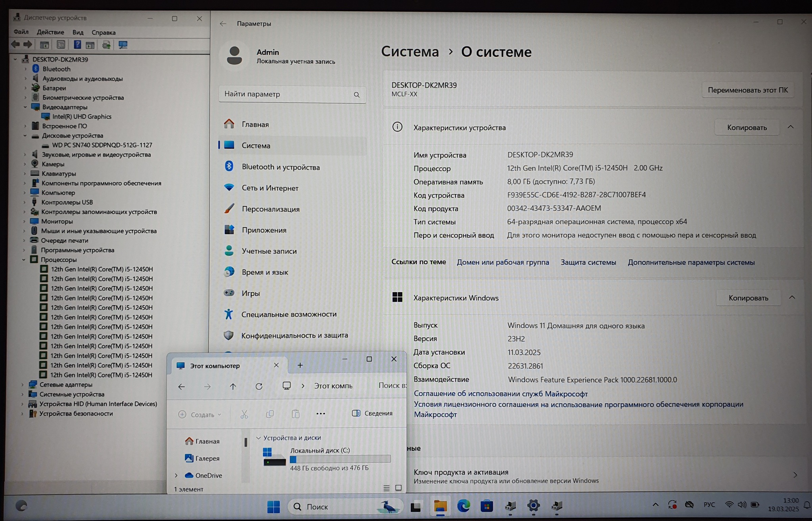Screen dimensions: 812x521
Task: Open Microsoft Edge from the taskbar
Action: pyautogui.click(x=463, y=506)
